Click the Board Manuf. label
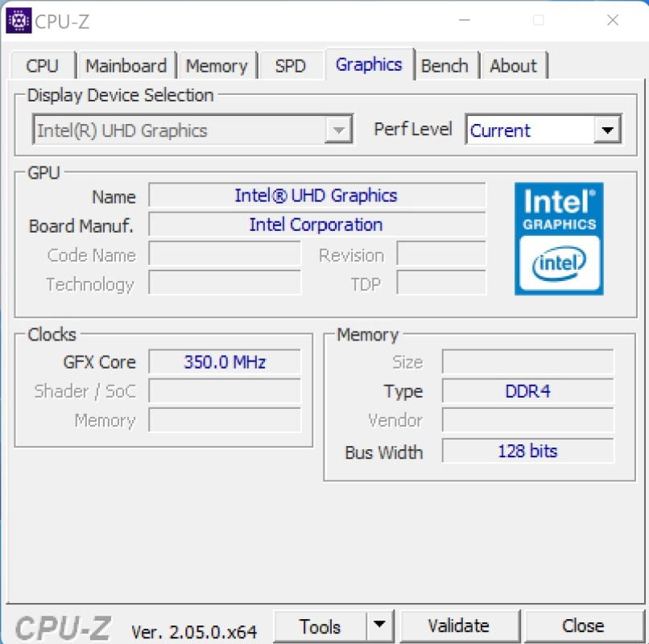Screen dimensions: 649x644 click(x=81, y=226)
